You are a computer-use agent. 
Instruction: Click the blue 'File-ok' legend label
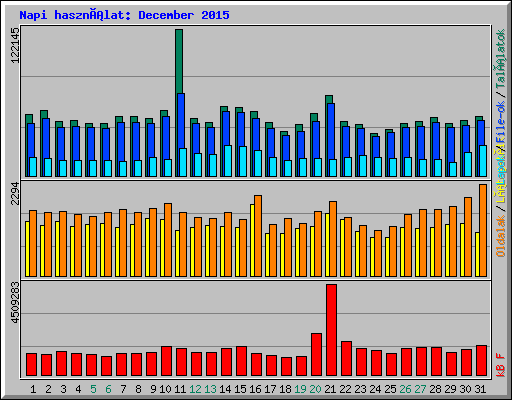click(501, 123)
